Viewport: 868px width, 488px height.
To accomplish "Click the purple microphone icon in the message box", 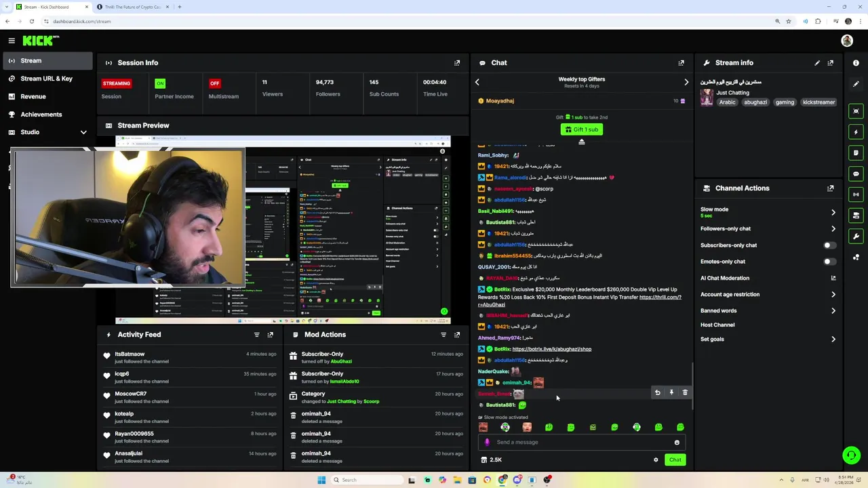I will tap(487, 443).
